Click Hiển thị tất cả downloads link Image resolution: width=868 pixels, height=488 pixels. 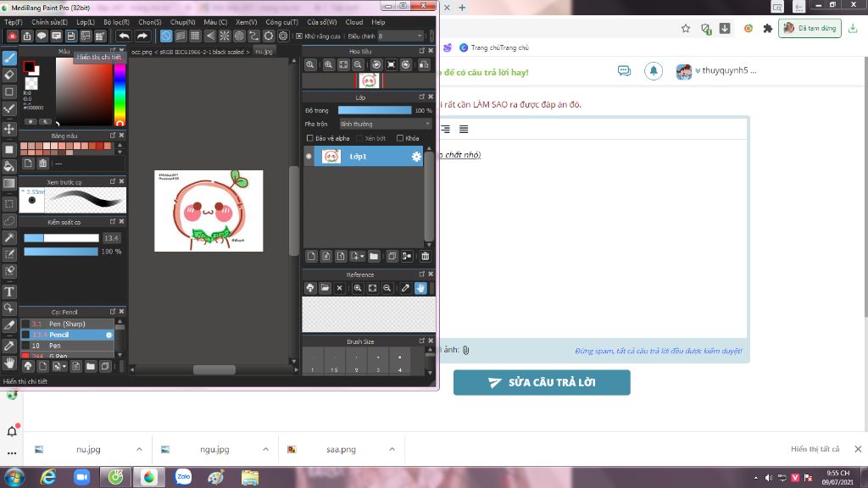pyautogui.click(x=815, y=449)
